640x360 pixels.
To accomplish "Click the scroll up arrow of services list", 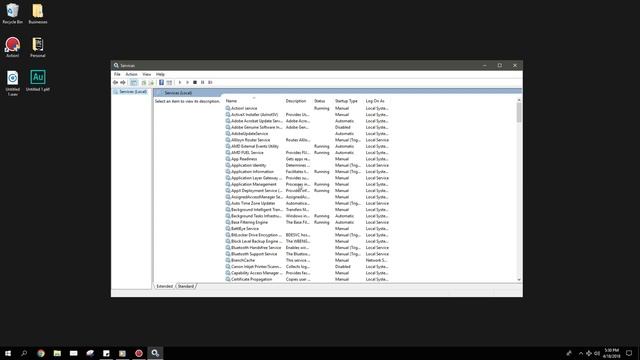I will 519,100.
